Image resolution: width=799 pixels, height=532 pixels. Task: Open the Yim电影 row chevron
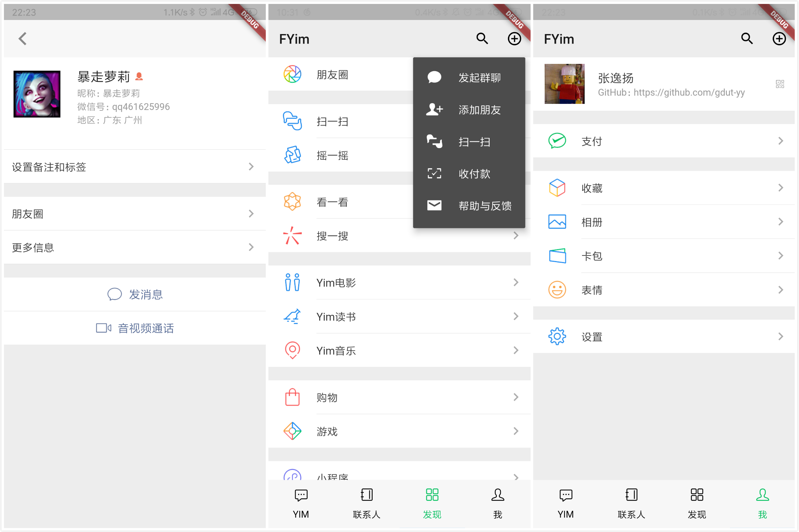(516, 282)
